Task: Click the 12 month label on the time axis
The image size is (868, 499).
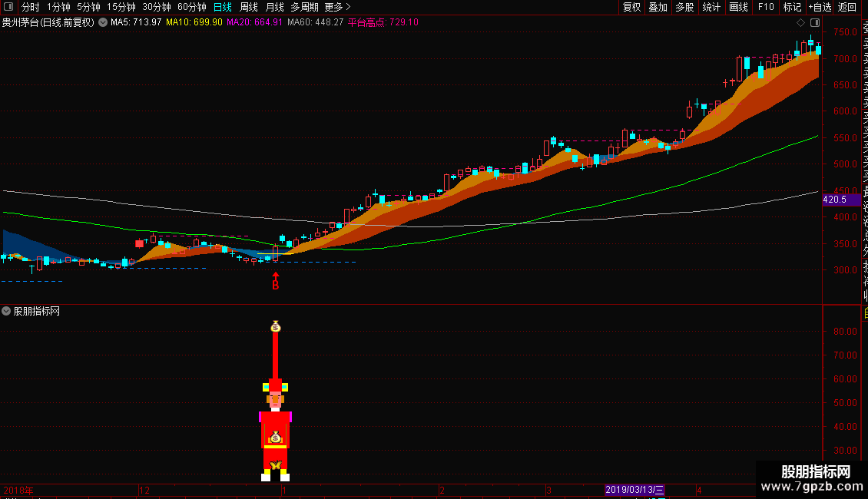Action: pos(144,490)
